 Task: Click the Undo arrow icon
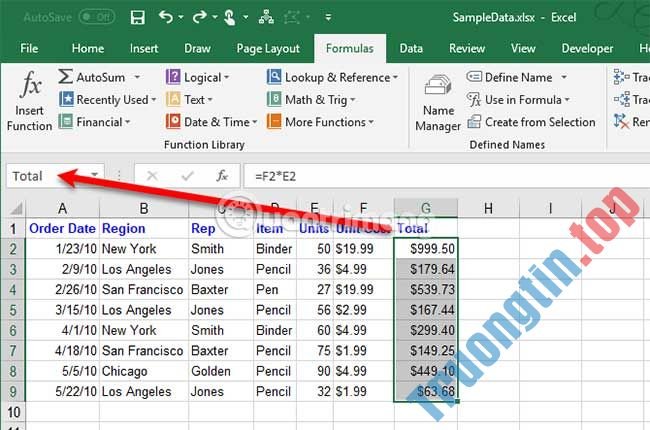(166, 17)
